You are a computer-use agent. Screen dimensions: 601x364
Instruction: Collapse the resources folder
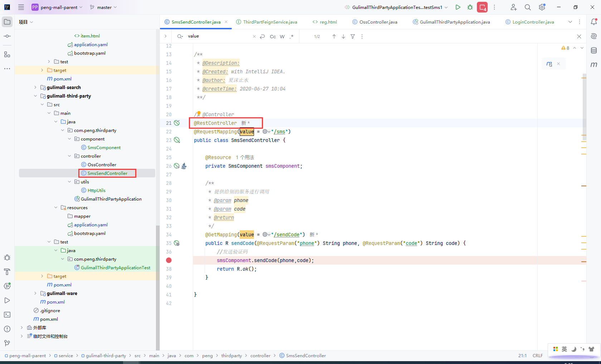[56, 207]
